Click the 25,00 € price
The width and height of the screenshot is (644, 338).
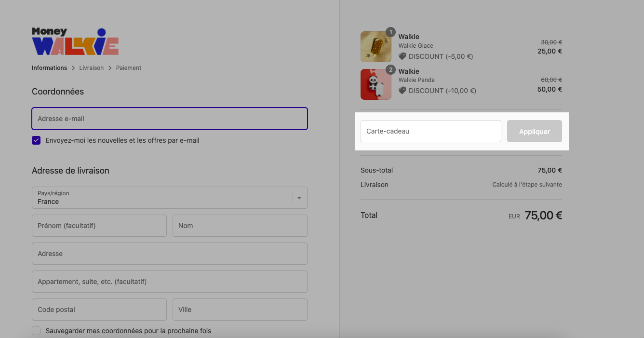pos(550,51)
